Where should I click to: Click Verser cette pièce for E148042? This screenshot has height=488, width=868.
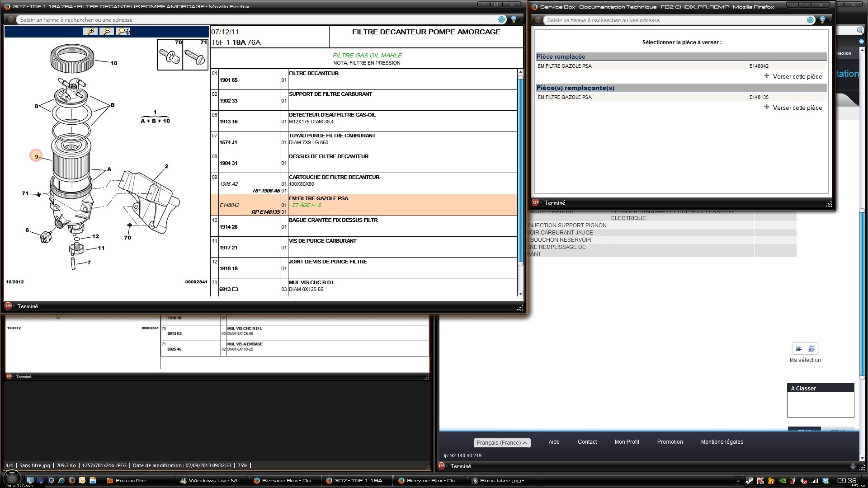pyautogui.click(x=797, y=76)
